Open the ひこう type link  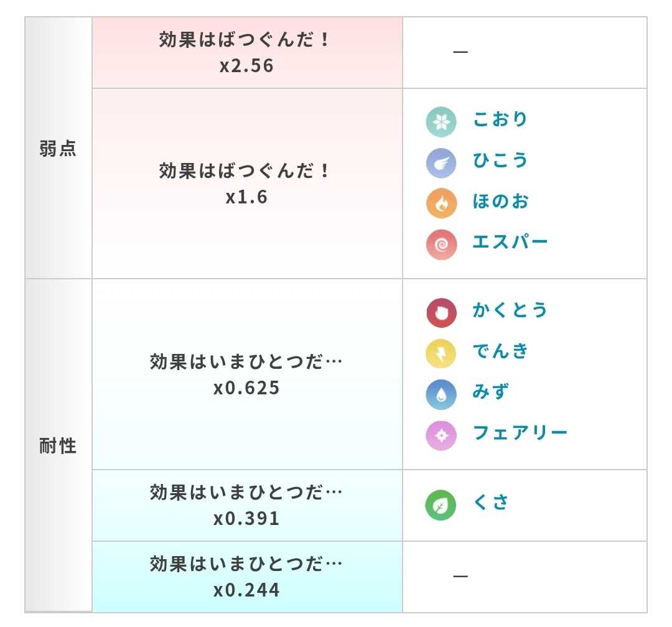coord(500,160)
